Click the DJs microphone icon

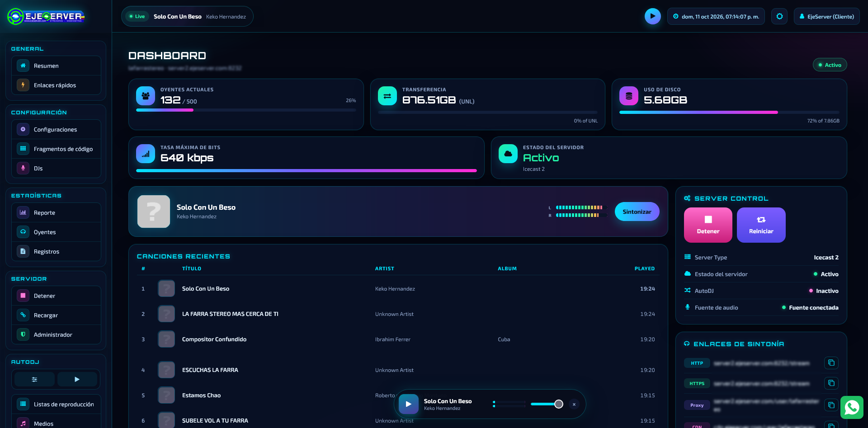(23, 168)
